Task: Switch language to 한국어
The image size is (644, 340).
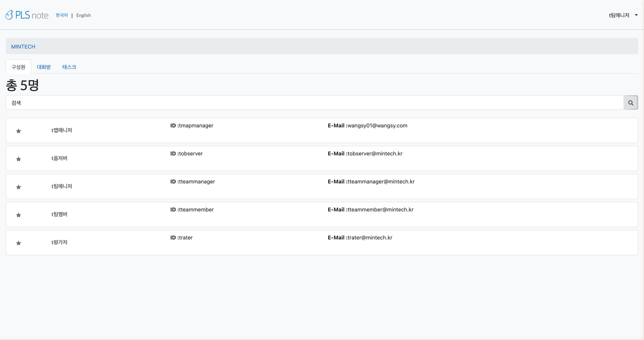Action: 62,15
